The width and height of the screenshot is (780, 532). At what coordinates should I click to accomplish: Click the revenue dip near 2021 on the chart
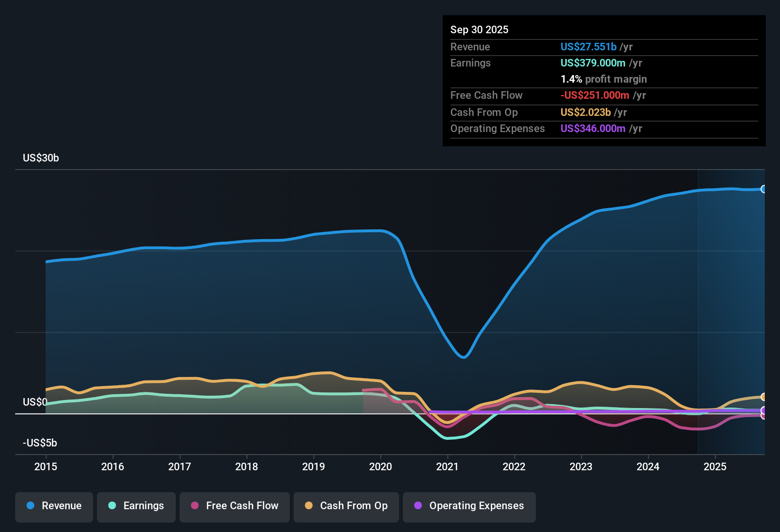coord(464,357)
